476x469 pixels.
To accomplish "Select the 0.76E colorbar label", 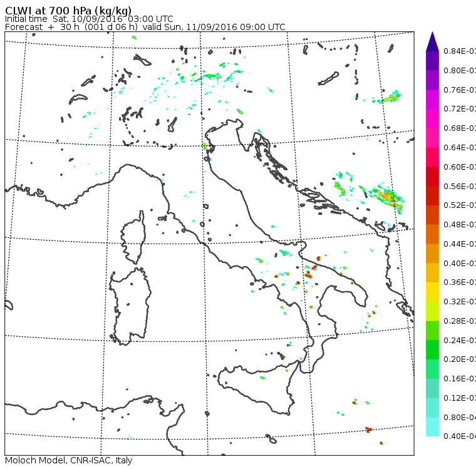I will pos(460,90).
